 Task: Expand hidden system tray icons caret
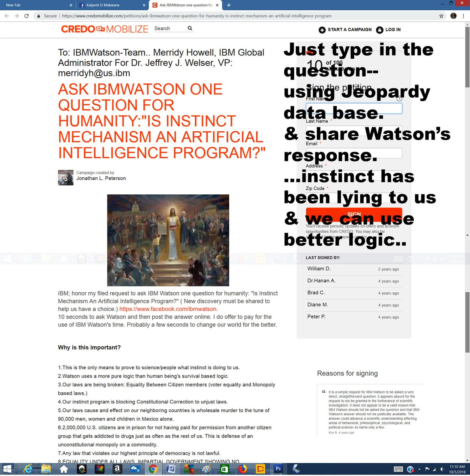pos(420,469)
